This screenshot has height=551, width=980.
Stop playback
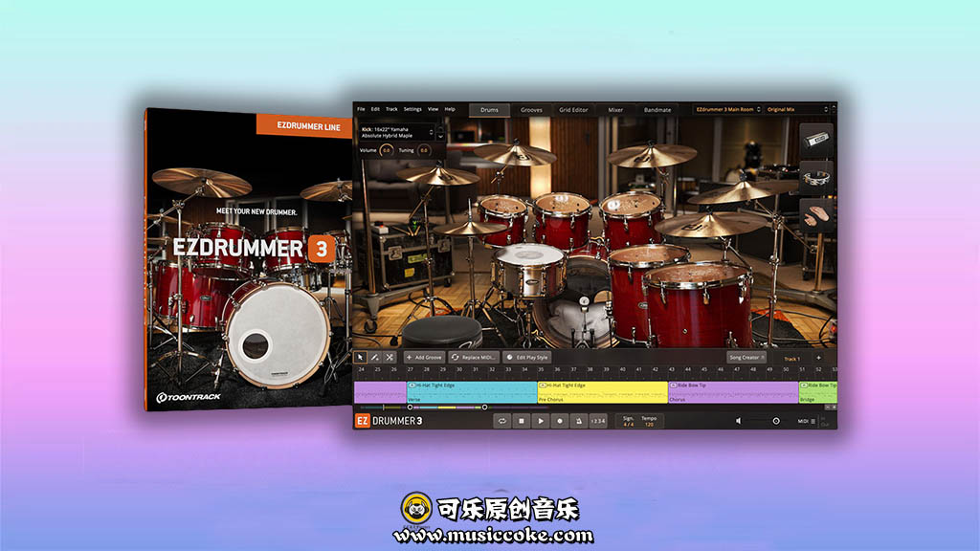(522, 421)
